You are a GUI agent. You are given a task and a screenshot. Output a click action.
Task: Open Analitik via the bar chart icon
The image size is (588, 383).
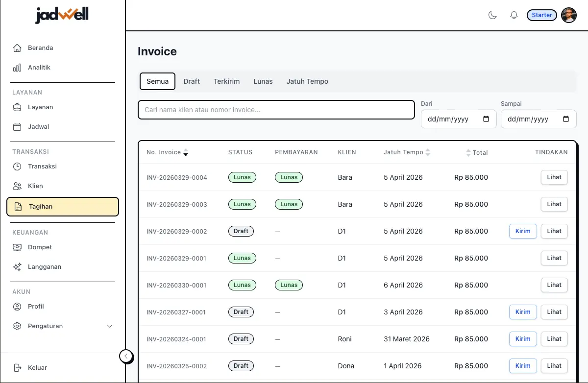point(17,67)
